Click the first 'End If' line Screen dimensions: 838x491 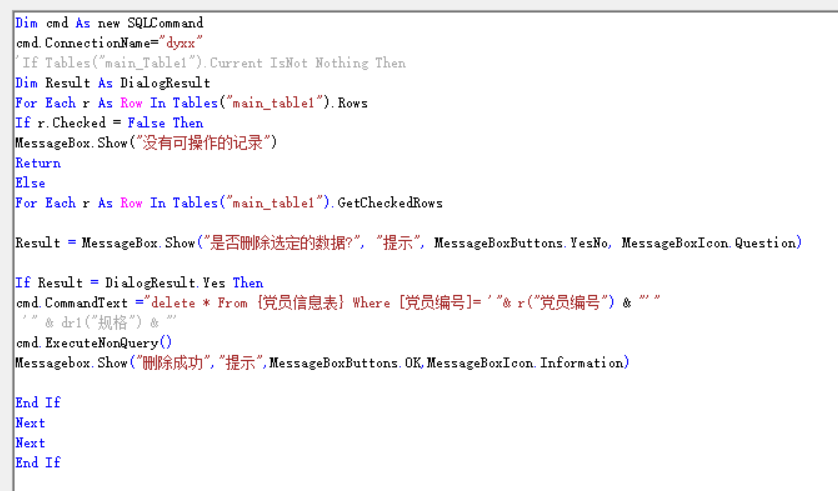[x=38, y=403]
